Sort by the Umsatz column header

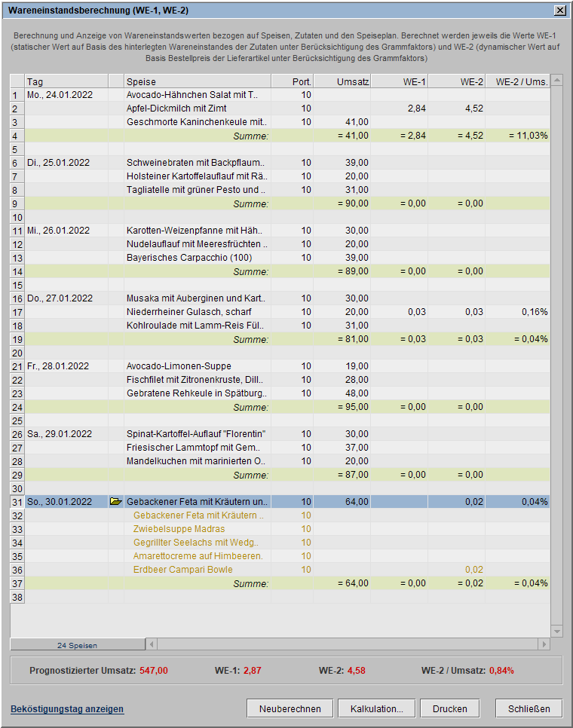(342, 81)
